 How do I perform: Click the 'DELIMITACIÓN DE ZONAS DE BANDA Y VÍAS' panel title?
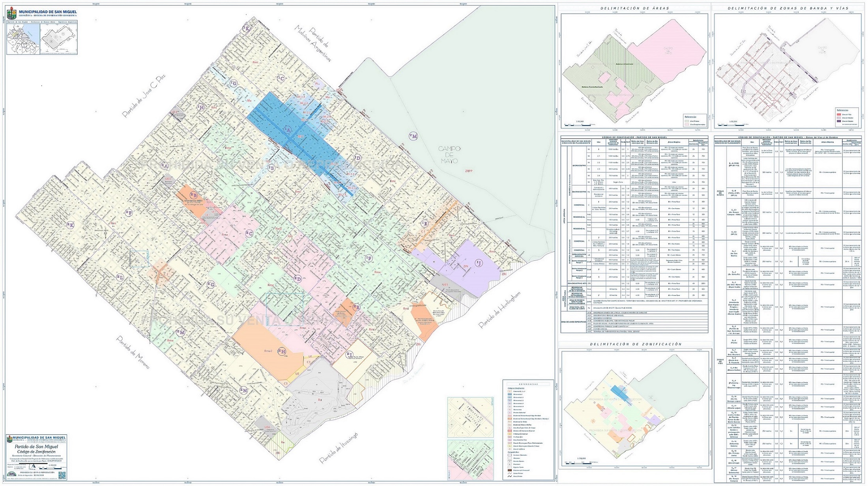789,8
